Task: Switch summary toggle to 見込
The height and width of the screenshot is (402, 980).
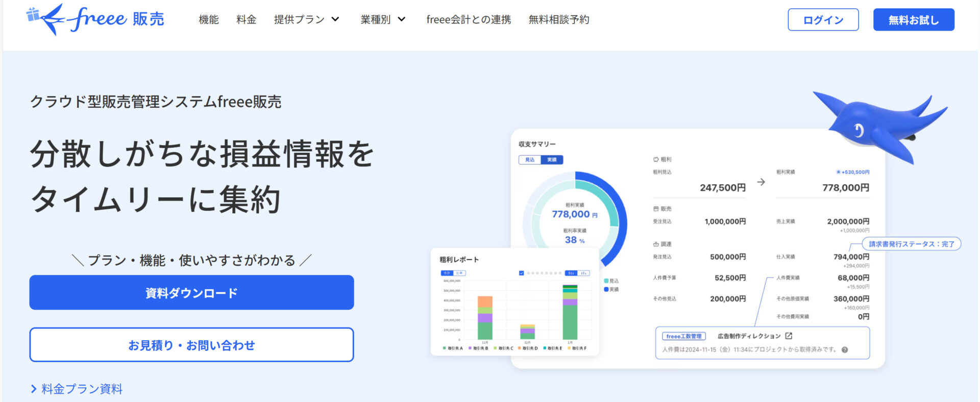Action: 530,160
